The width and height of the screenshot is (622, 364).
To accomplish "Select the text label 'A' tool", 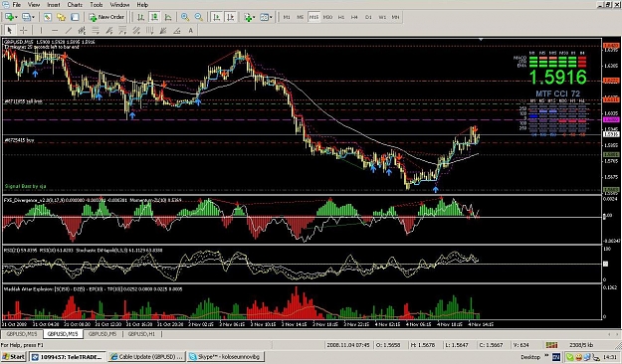I will point(190,30).
